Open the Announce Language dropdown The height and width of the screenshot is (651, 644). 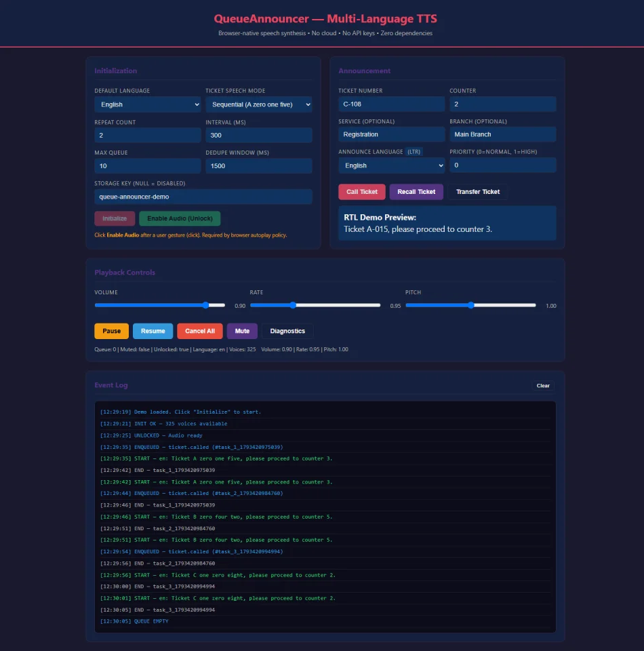pos(391,165)
